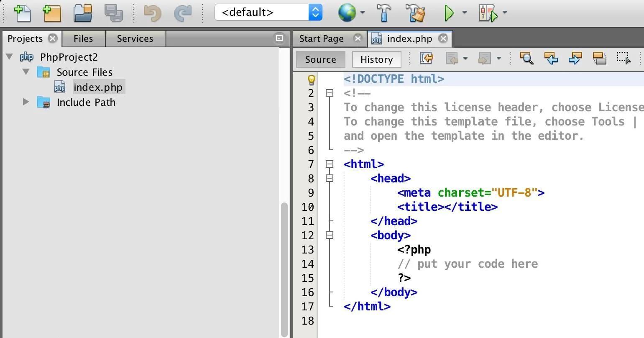Click the Find Next Occurrence icon
The image size is (644, 338).
(575, 59)
